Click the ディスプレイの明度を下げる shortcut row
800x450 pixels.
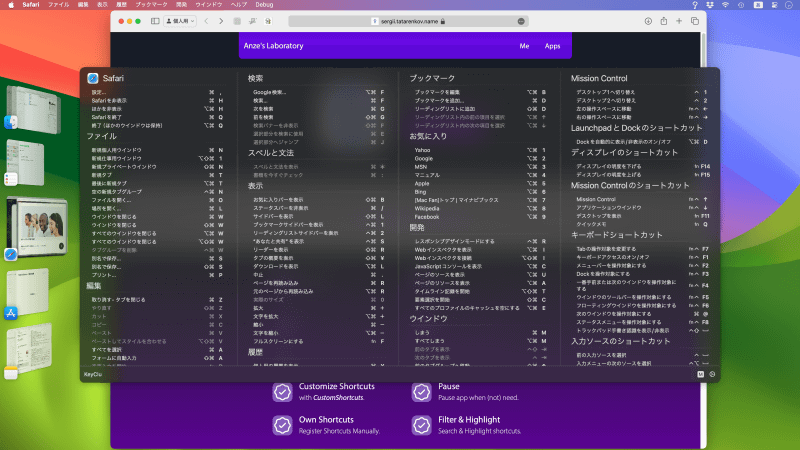[x=642, y=166]
